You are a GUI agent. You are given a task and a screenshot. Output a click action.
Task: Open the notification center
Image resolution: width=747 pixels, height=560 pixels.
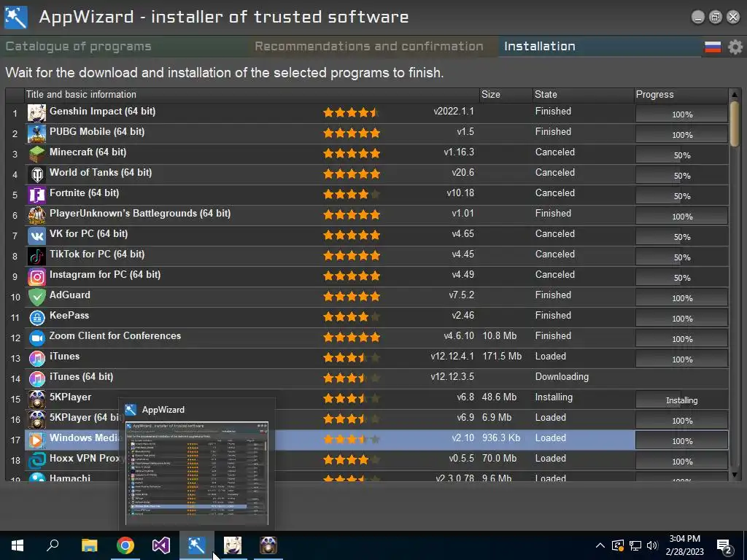coord(724,546)
